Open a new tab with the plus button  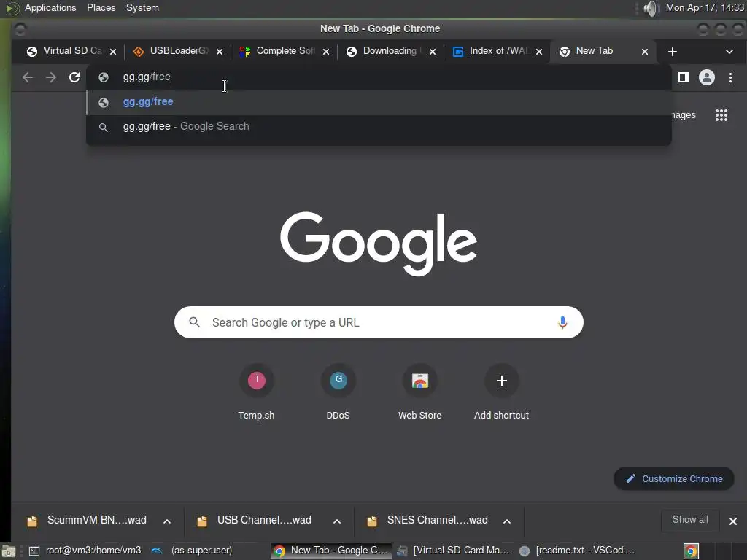[x=672, y=52]
